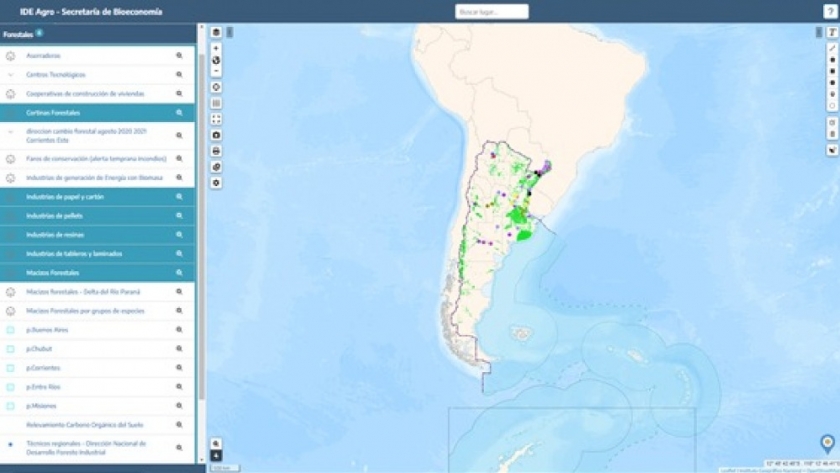Viewport: 840px width, 473px height.
Task: Open the Forestales category header
Action: [x=98, y=34]
